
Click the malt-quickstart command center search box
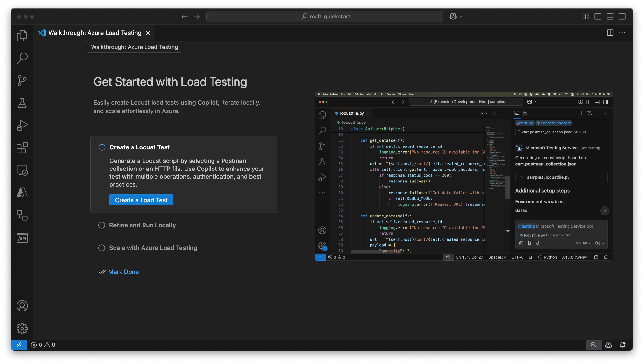coord(325,17)
